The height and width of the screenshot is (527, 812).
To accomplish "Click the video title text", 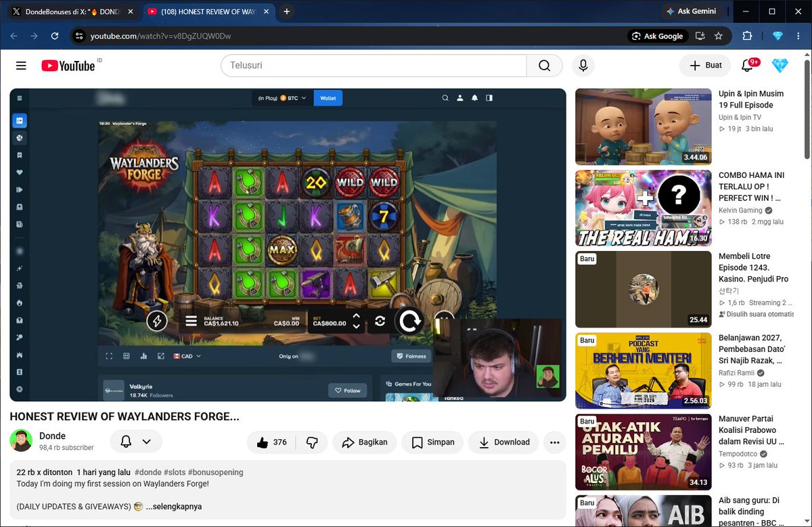I will tap(125, 417).
